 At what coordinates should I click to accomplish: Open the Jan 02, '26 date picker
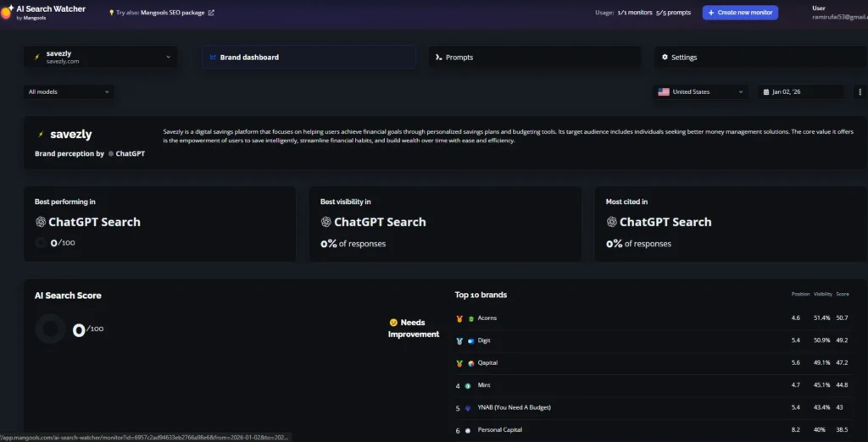[800, 91]
